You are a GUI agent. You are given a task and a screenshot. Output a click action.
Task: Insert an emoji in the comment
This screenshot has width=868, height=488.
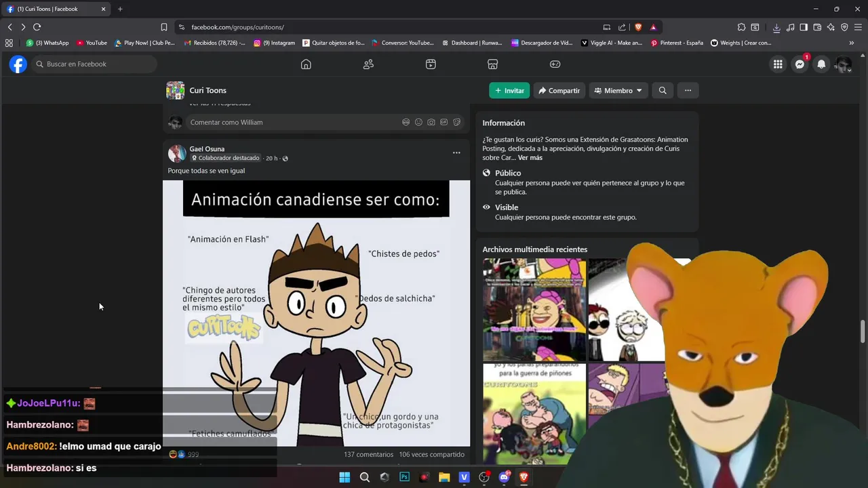click(x=418, y=122)
